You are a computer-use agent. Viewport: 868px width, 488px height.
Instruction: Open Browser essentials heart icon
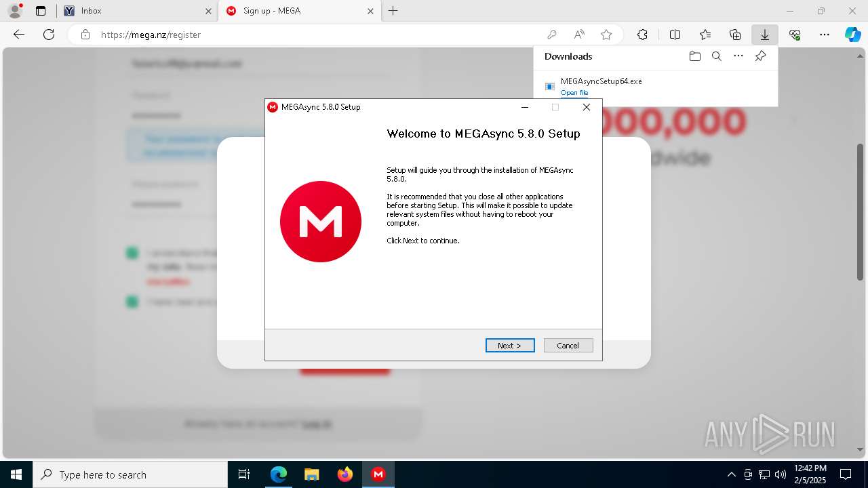(795, 35)
